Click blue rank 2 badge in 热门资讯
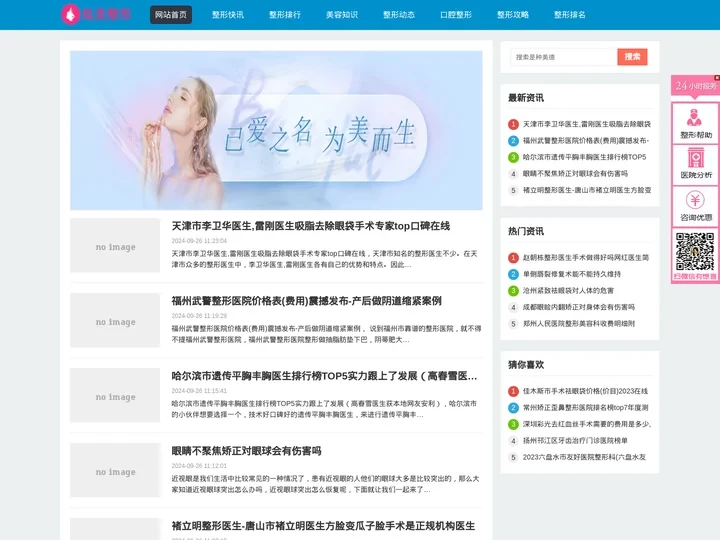The height and width of the screenshot is (540, 720). coord(513,275)
